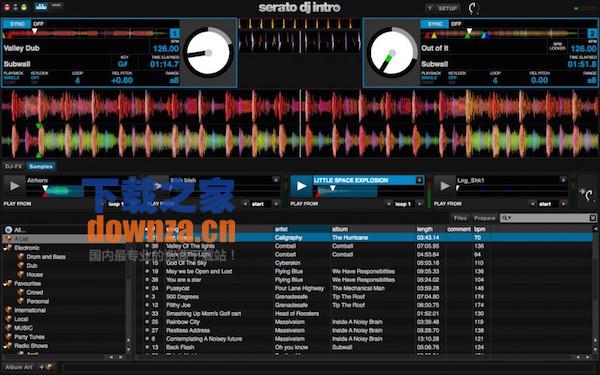The width and height of the screenshot is (600, 375).
Task: Open the Prepare panel
Action: (x=484, y=218)
